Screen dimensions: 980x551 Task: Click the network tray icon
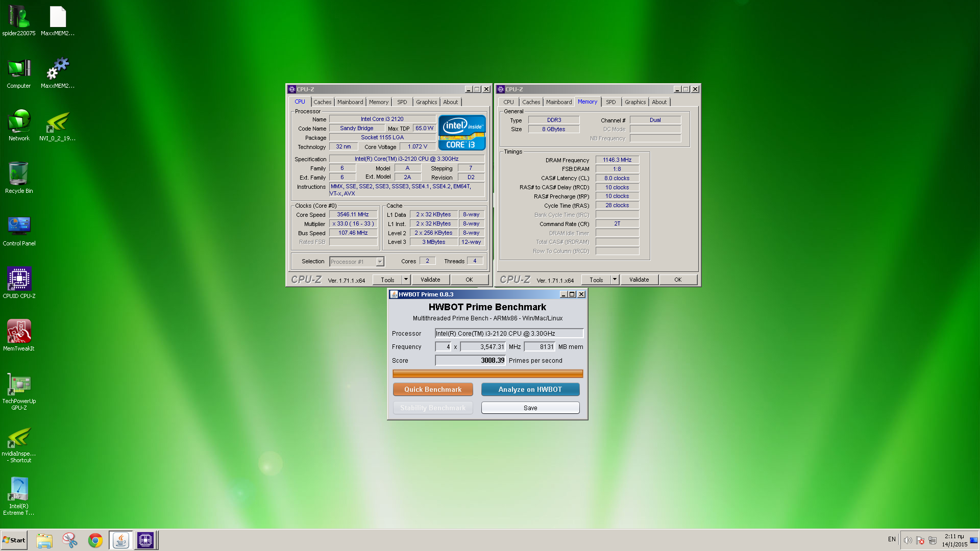(x=933, y=540)
